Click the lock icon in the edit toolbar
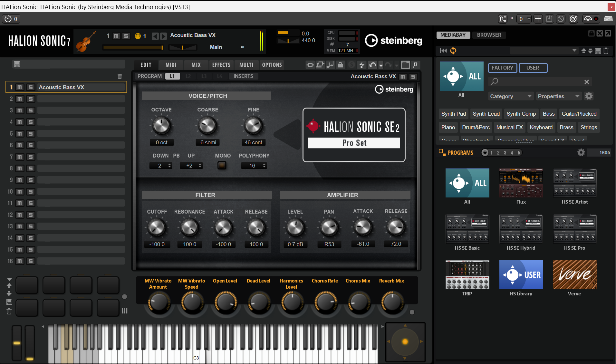616x364 pixels. point(340,65)
